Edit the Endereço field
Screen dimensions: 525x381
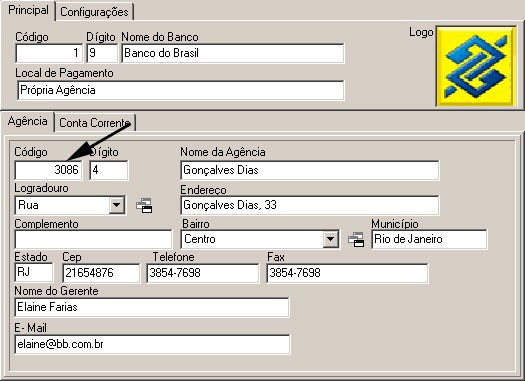click(x=310, y=205)
